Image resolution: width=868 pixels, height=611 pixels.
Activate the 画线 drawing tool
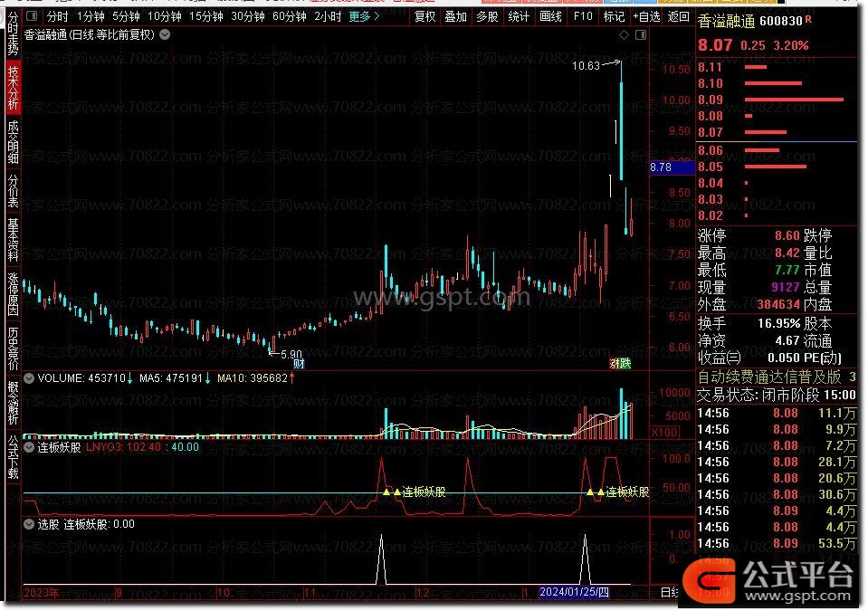(551, 16)
